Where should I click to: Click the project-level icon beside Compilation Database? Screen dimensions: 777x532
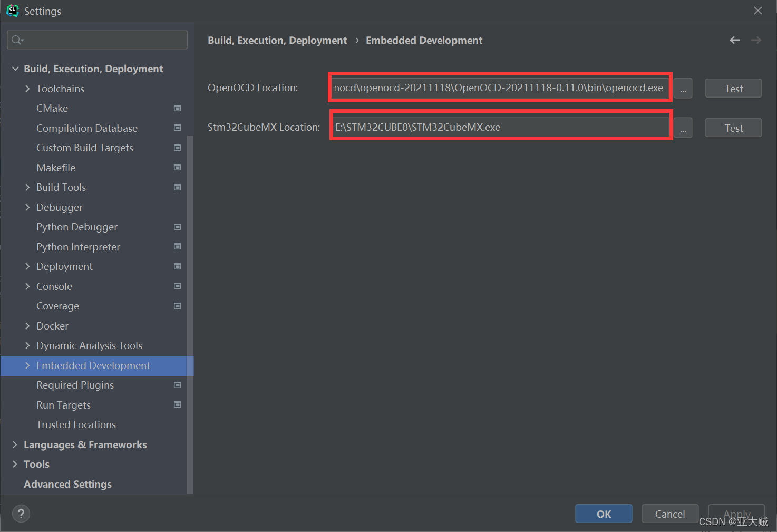178,128
